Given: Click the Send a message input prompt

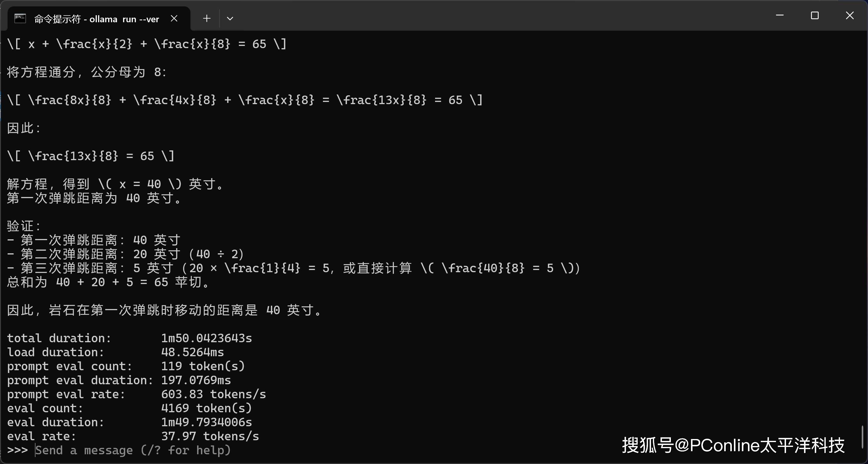Looking at the screenshot, I should (133, 450).
